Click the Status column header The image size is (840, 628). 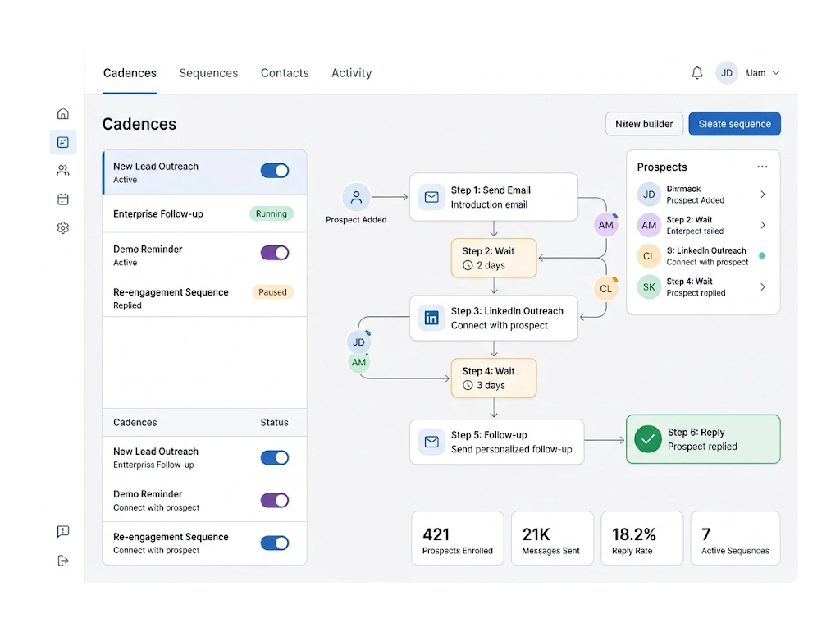point(274,422)
